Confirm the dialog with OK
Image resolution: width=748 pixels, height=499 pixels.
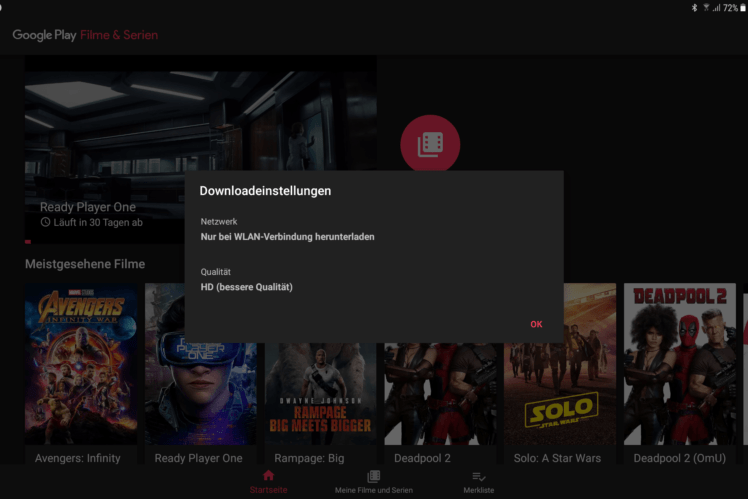click(536, 324)
